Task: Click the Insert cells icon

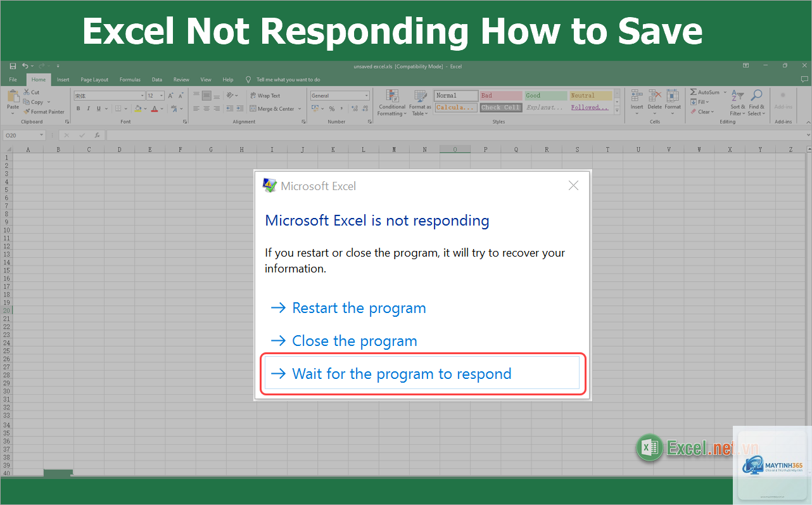Action: (637, 95)
